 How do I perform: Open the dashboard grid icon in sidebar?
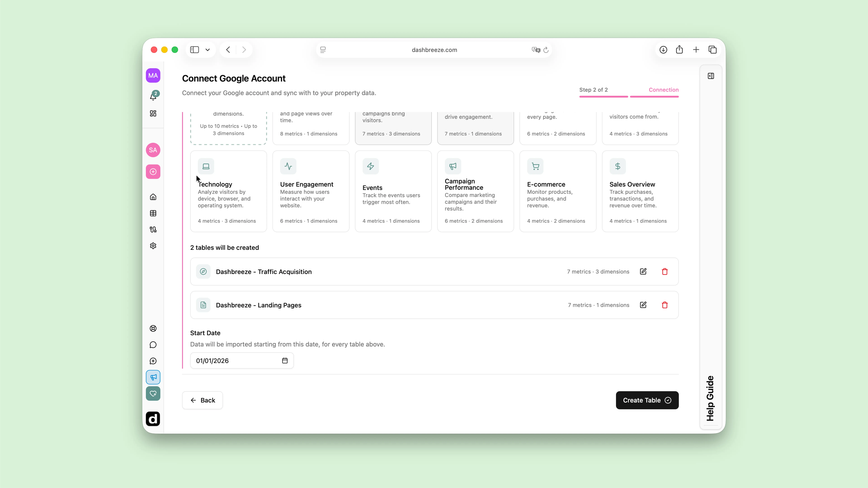tap(153, 114)
